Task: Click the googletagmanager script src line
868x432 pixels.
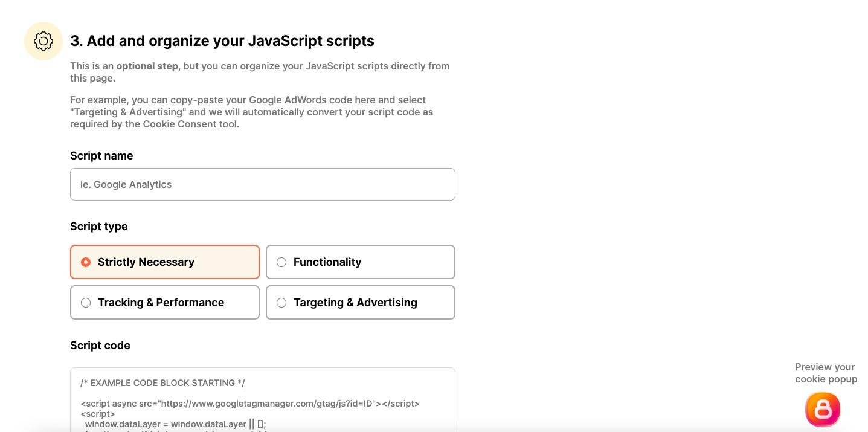Action: pos(249,404)
